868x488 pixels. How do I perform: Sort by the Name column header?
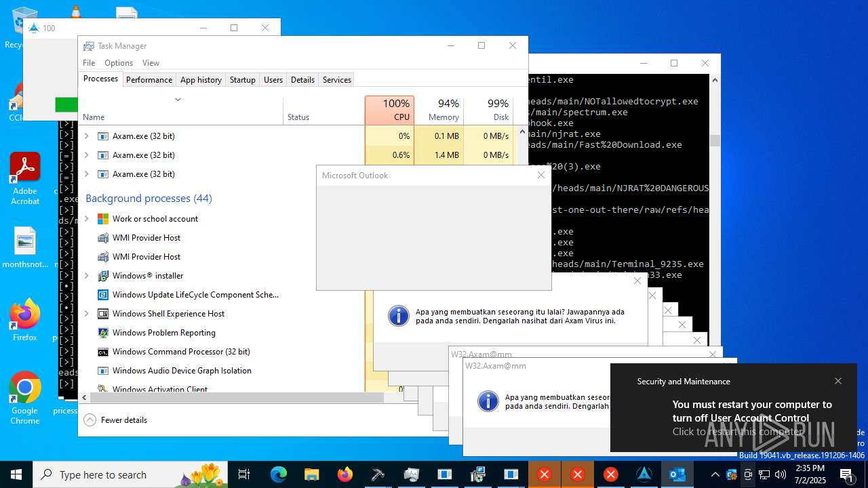[180, 117]
